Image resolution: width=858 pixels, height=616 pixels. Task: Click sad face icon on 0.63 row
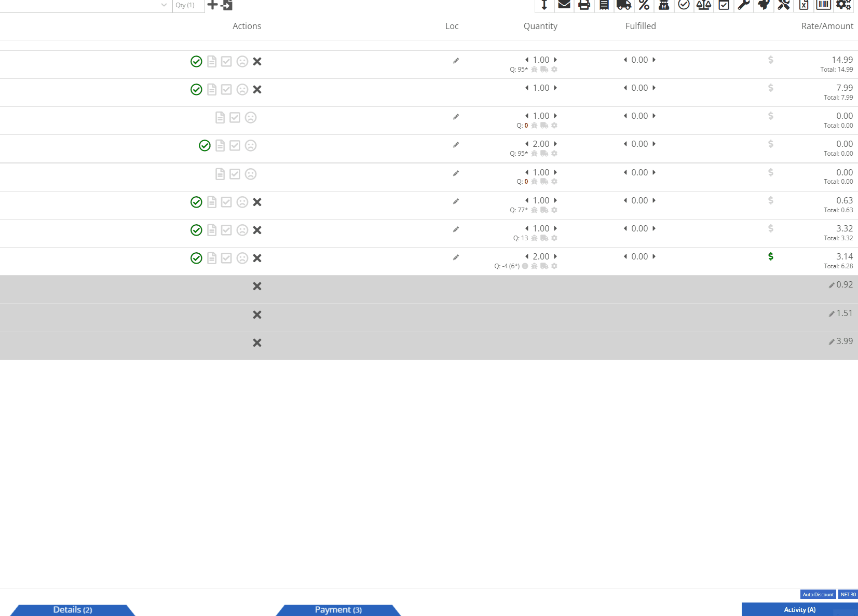(242, 202)
